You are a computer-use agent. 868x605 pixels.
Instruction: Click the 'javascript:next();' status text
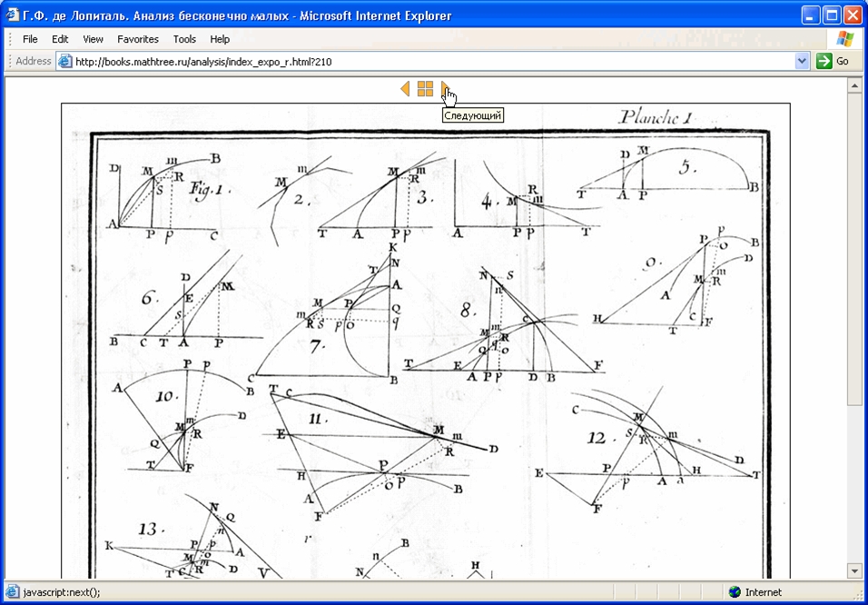coord(62,592)
